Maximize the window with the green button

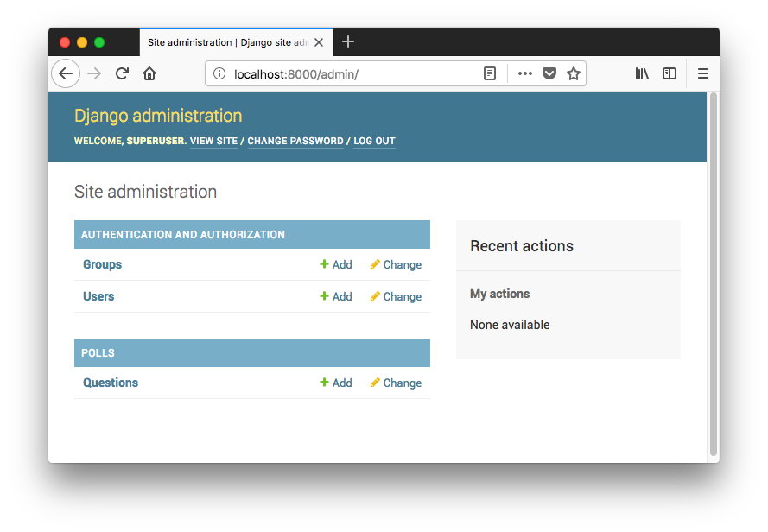99,42
